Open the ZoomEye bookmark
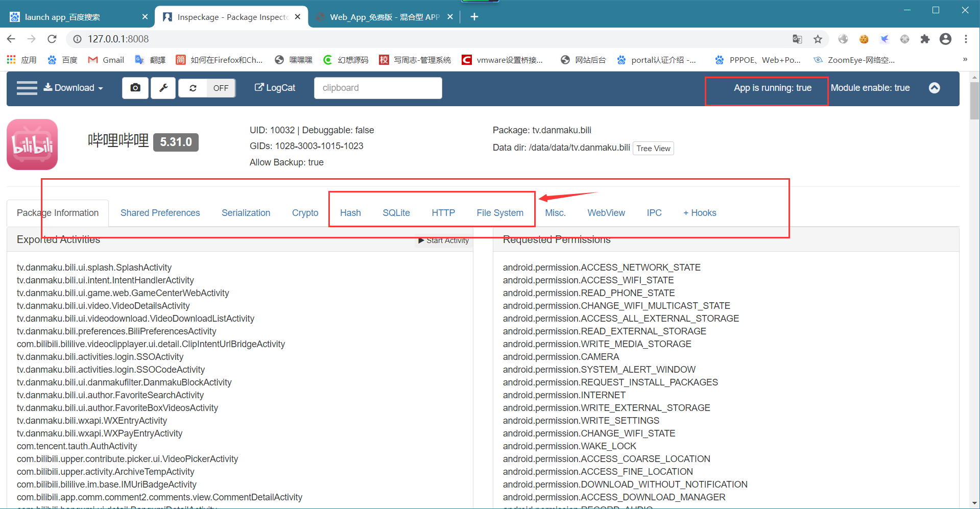This screenshot has height=509, width=980. click(x=854, y=60)
